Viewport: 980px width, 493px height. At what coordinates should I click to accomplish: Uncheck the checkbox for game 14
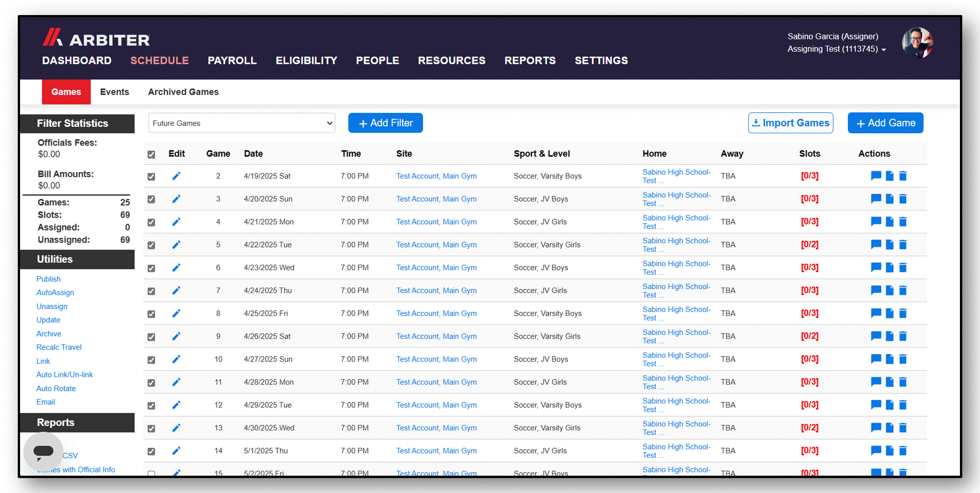[151, 451]
